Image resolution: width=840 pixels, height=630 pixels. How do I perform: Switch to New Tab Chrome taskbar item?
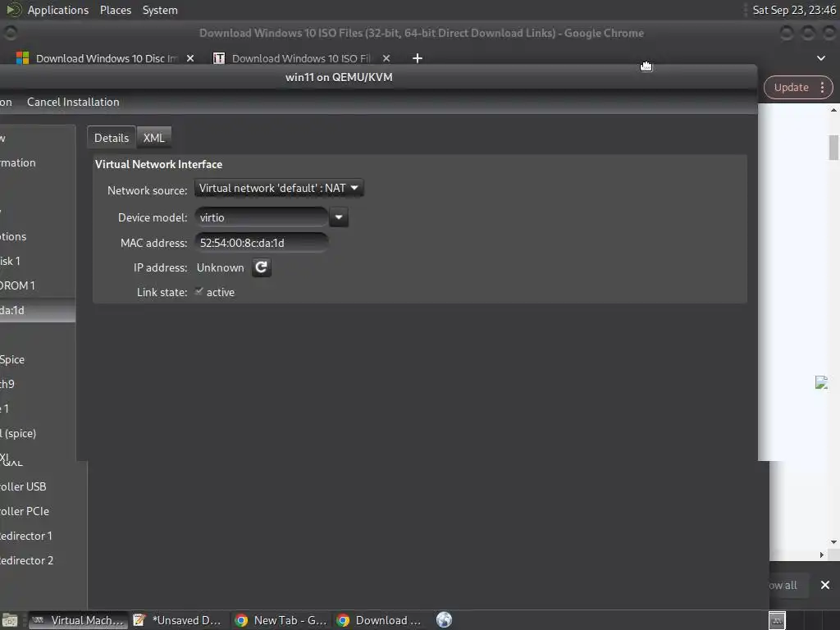pyautogui.click(x=281, y=620)
